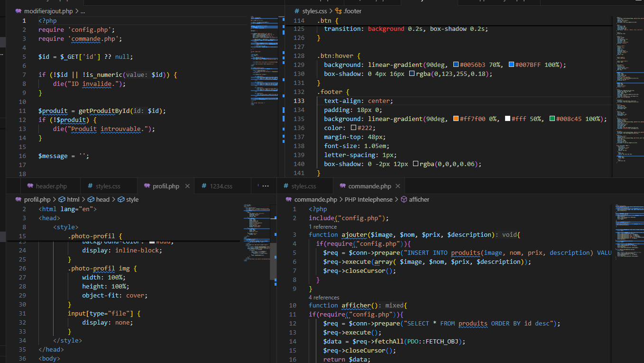The width and height of the screenshot is (644, 363).
Task: Click the #0056b3 blue color swatch
Action: tap(456, 65)
